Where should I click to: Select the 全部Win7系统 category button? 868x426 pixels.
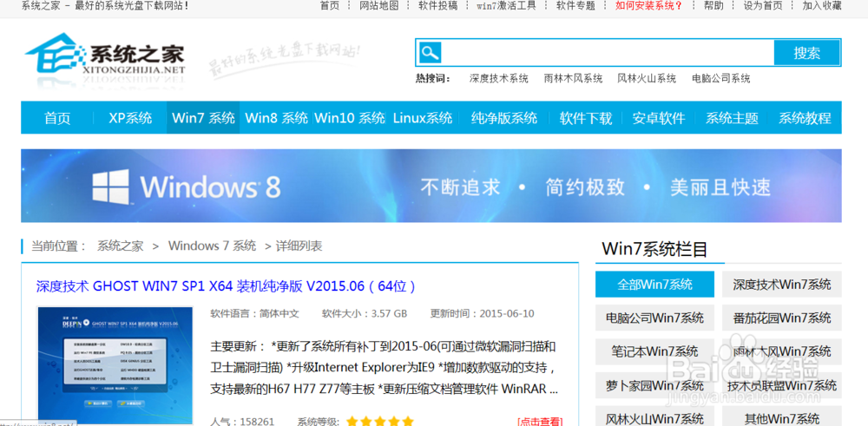[x=654, y=285]
